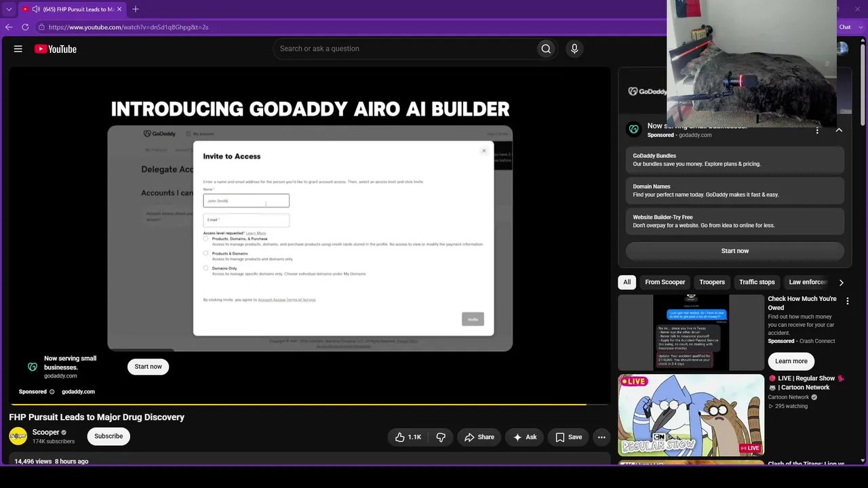Screen dimensions: 868x488
Task: Open the YouTube guide hamburger menu
Action: pos(18,49)
